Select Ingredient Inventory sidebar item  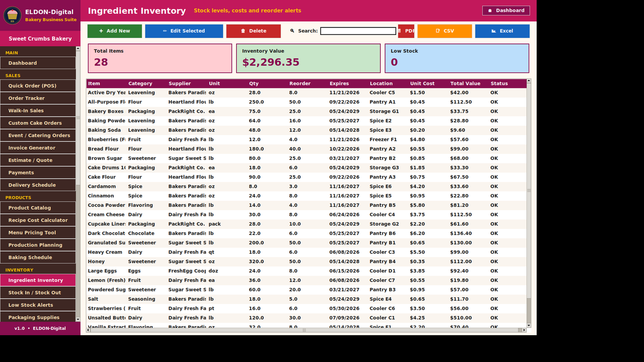coord(38,280)
